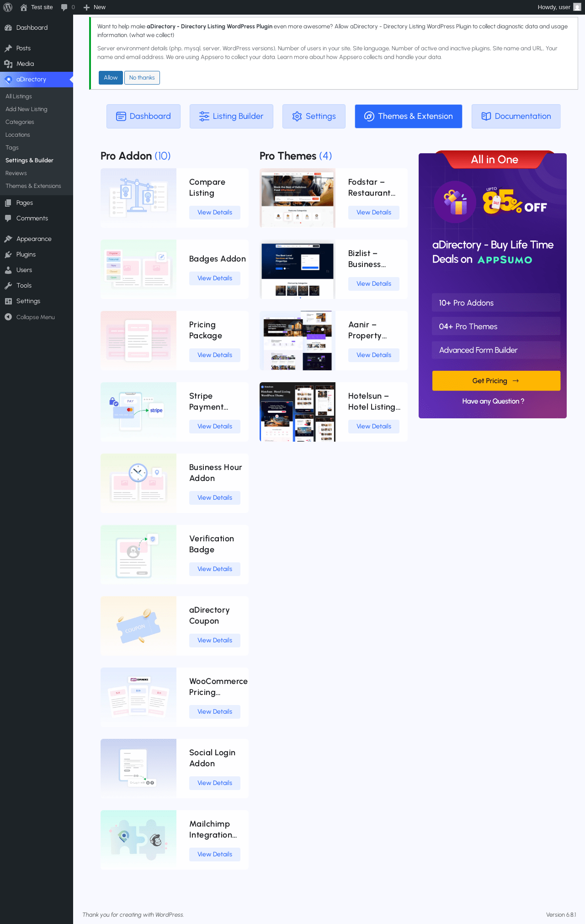
Task: Go to Add New Listing submenu item
Action: click(27, 109)
